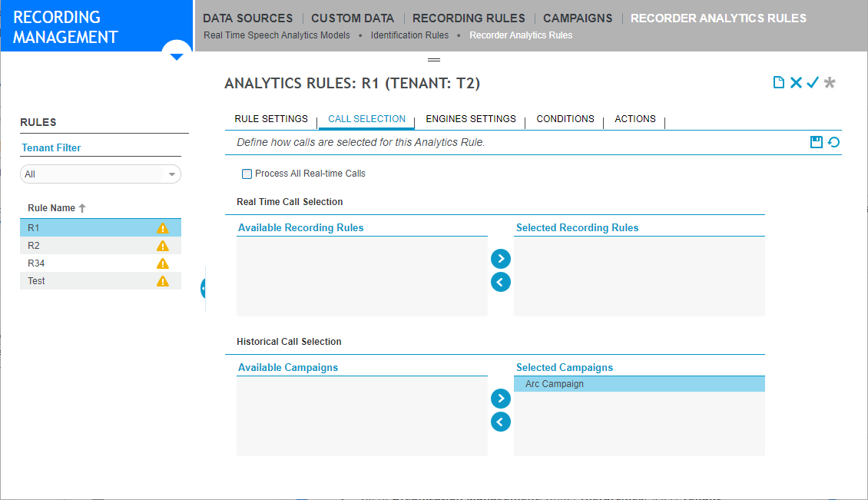The height and width of the screenshot is (500, 868).
Task: Sort rules by Rule Name arrow
Action: click(x=82, y=208)
